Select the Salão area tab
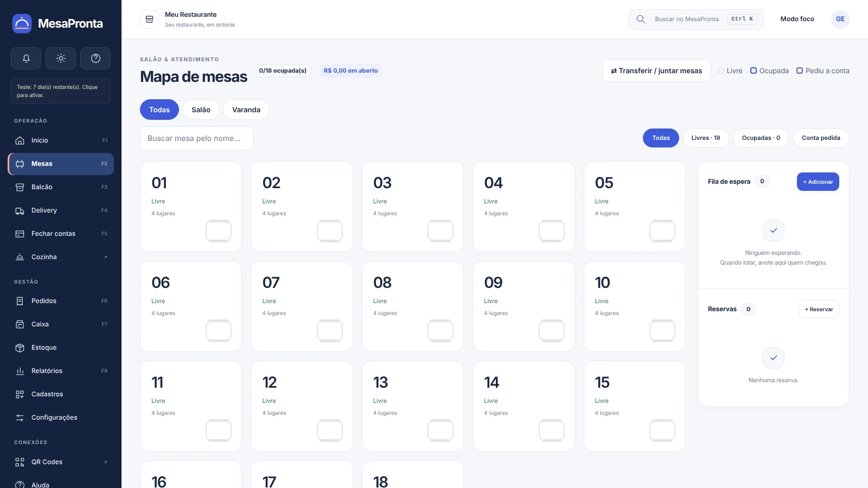The height and width of the screenshot is (488, 868). [201, 110]
